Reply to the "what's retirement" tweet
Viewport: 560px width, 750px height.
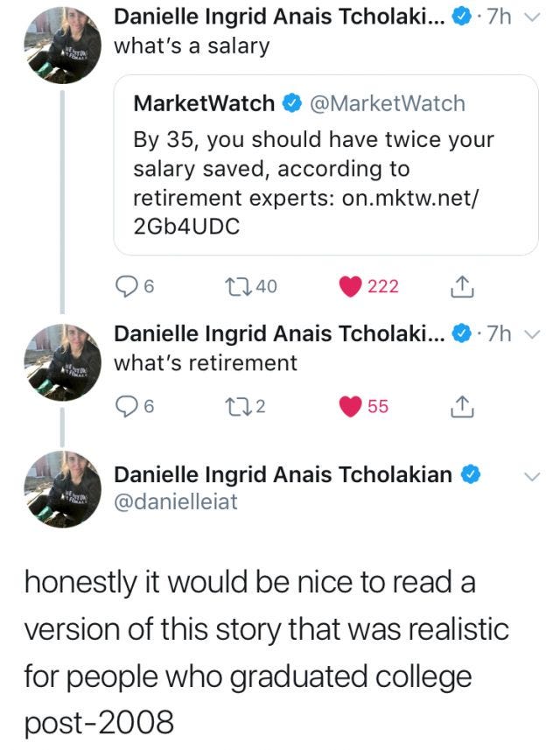coord(127,406)
